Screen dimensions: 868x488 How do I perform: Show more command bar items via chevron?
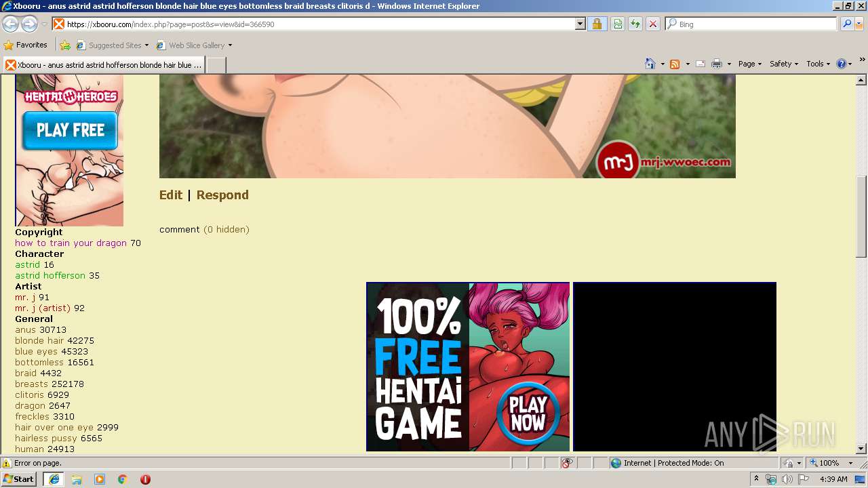coord(862,60)
